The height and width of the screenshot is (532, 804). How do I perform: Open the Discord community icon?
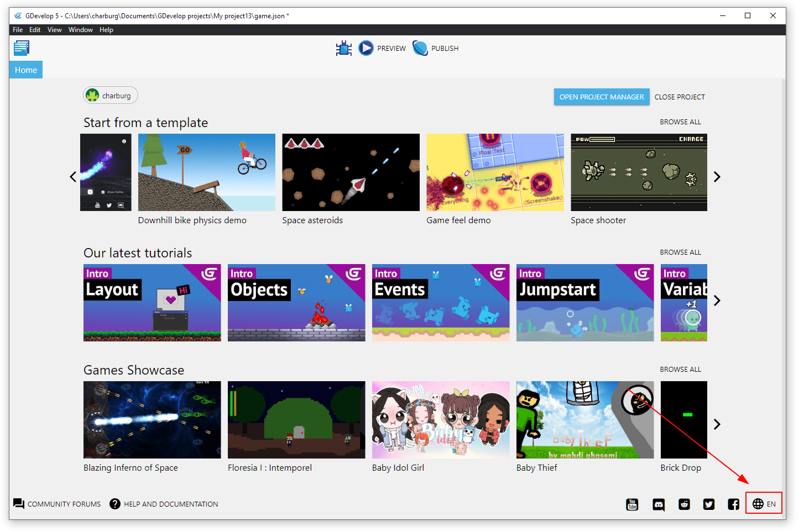(659, 504)
